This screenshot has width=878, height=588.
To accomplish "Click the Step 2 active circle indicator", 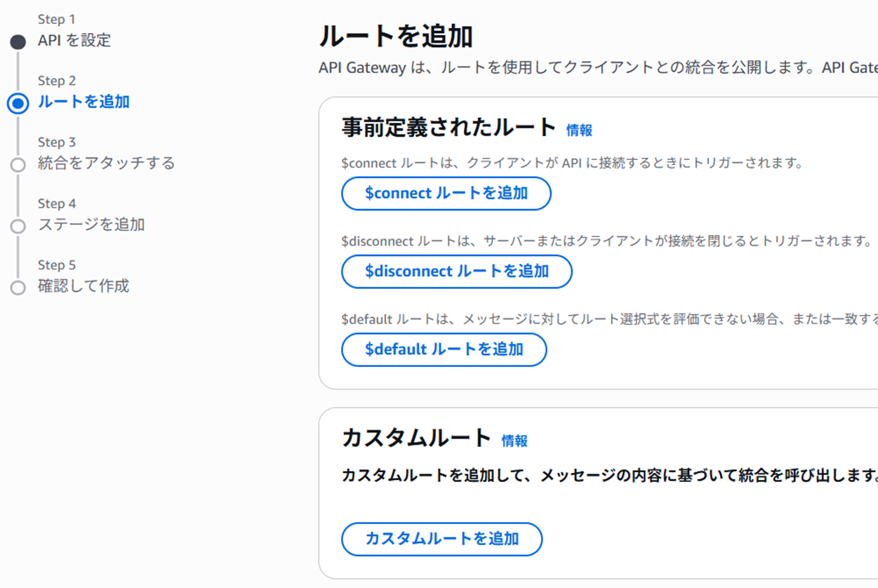I will 18,104.
